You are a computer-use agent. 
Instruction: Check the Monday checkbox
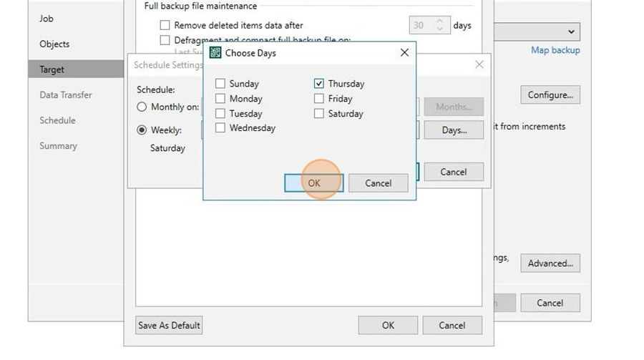point(220,99)
